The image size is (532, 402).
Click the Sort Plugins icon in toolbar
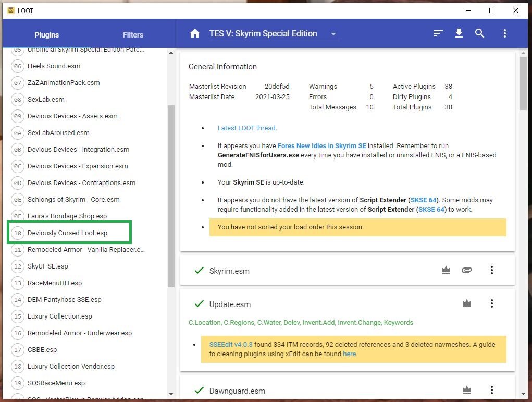438,33
